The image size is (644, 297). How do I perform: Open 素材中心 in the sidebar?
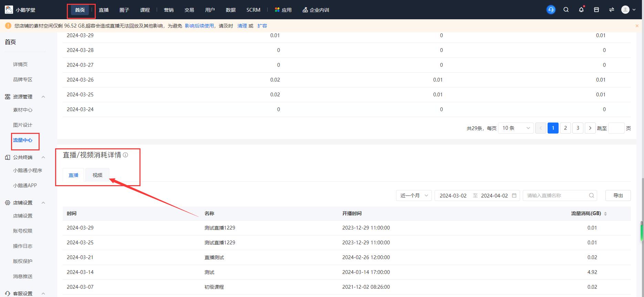pyautogui.click(x=23, y=110)
